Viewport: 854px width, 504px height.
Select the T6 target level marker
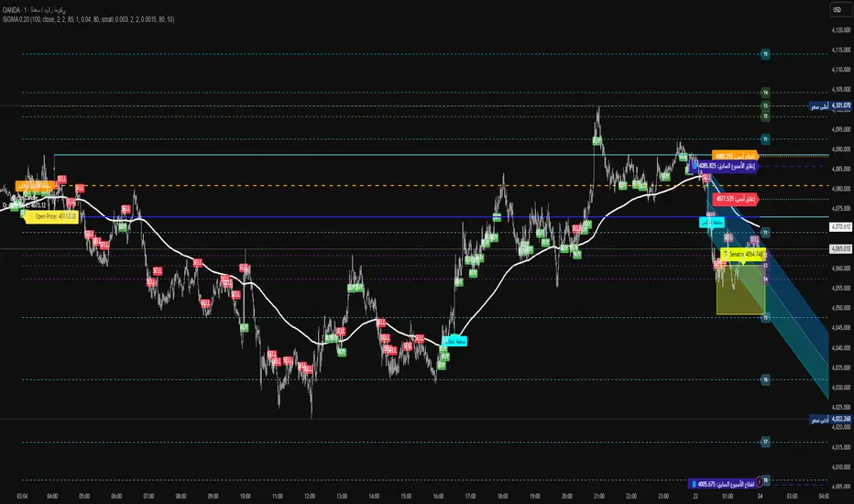[x=765, y=379]
